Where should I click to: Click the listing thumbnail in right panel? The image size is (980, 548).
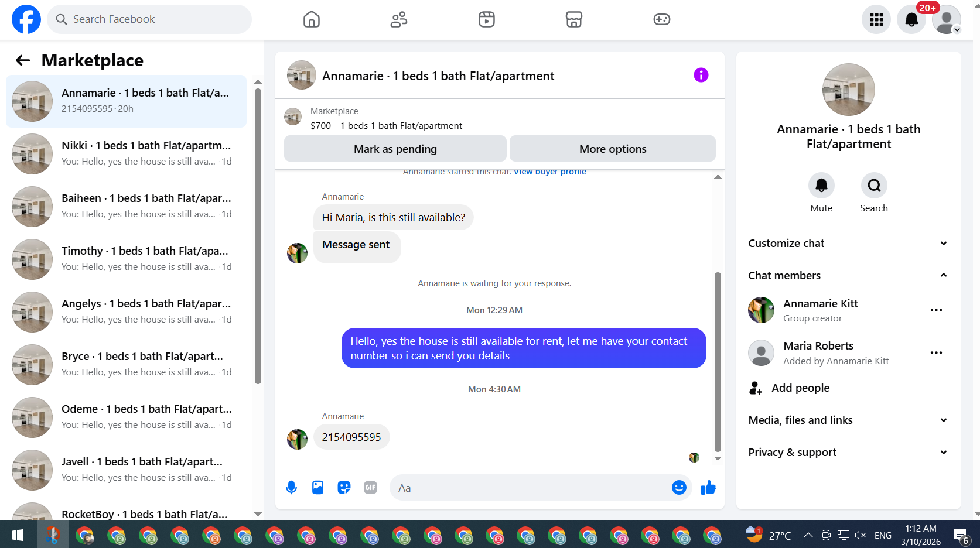coord(848,90)
